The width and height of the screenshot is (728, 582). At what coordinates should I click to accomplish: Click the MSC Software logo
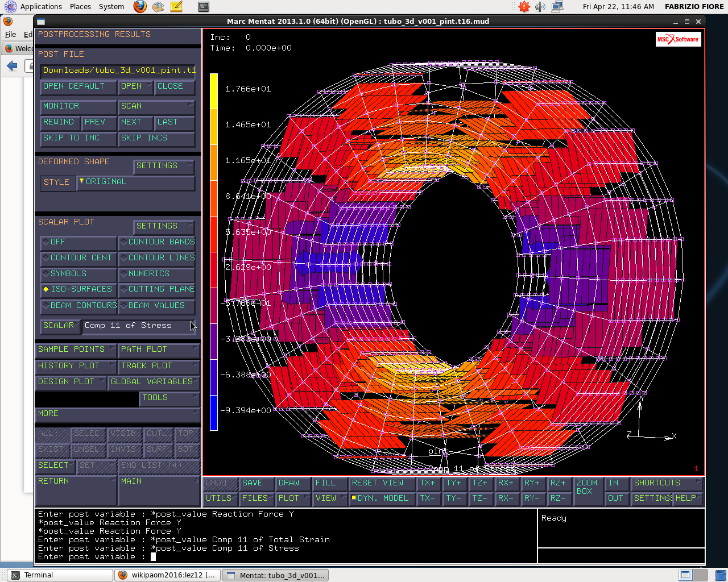(678, 39)
